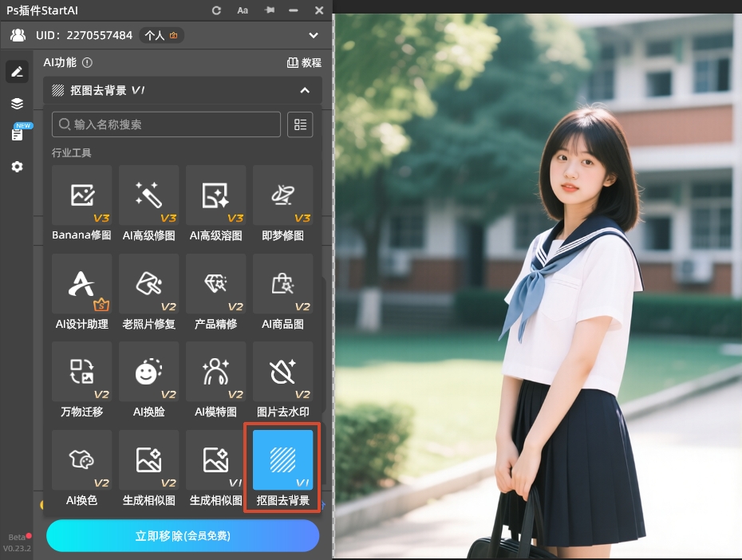Pin the plugin panel with pushpin icon
The width and height of the screenshot is (742, 560).
coord(269,10)
